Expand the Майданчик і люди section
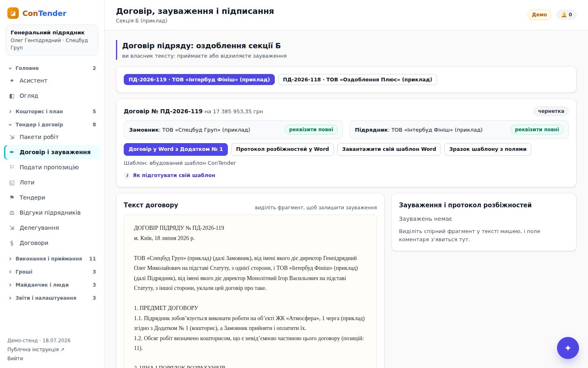This screenshot has width=588, height=368. [x=52, y=285]
